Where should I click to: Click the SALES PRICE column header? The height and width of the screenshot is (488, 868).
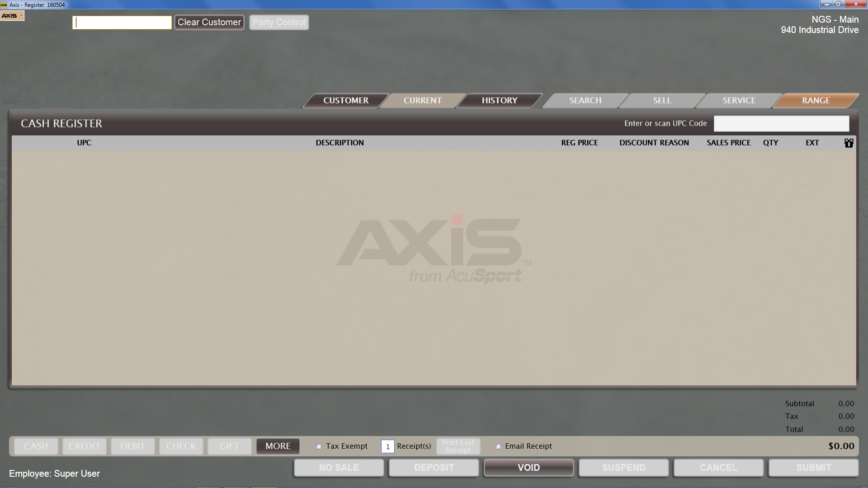pos(729,143)
